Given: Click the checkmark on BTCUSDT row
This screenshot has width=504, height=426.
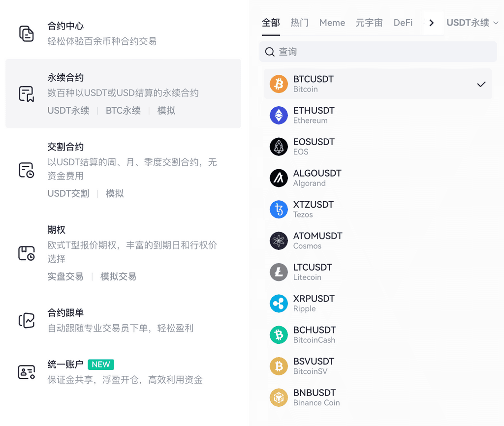Looking at the screenshot, I should pyautogui.click(x=481, y=84).
